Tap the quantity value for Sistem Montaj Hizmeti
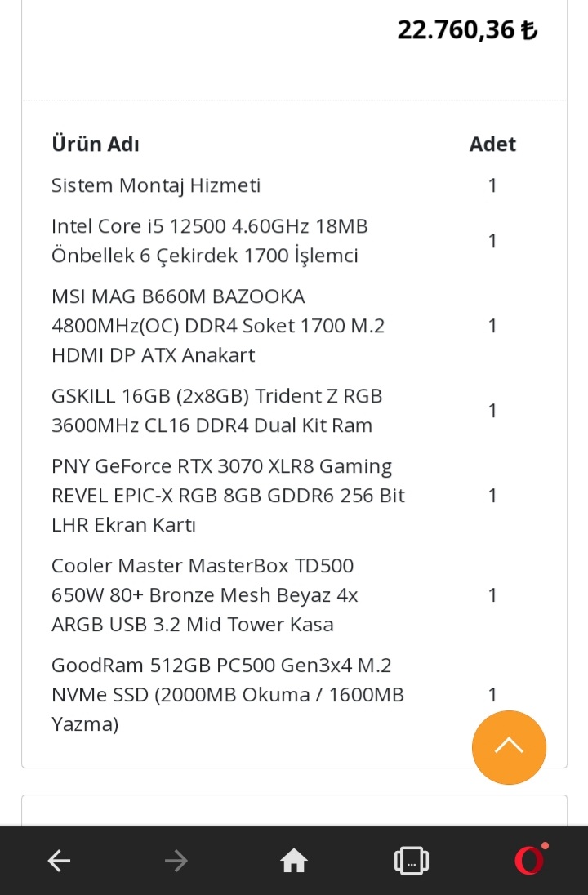 tap(492, 185)
